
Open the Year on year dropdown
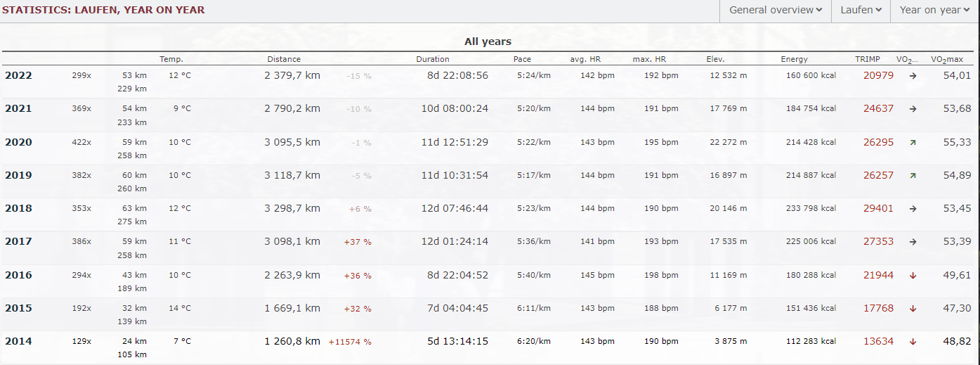pyautogui.click(x=934, y=10)
